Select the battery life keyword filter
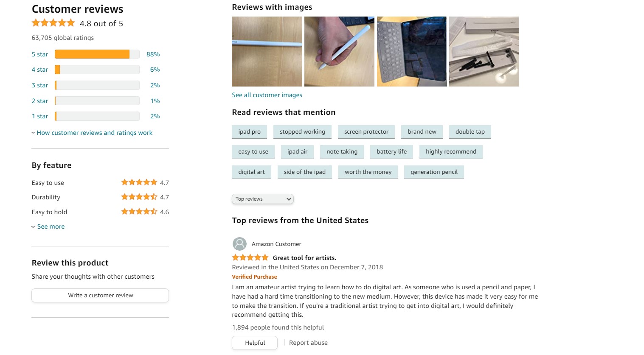Image resolution: width=644 pixels, height=355 pixels. [391, 151]
